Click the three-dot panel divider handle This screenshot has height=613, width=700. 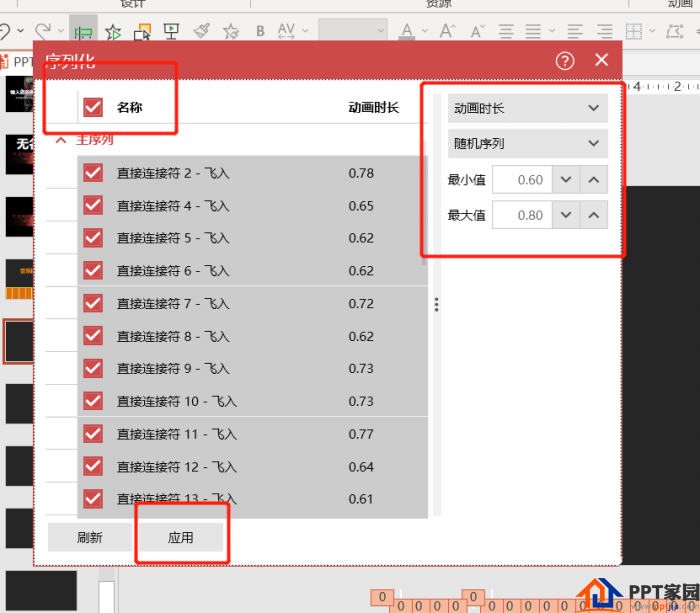coord(436,305)
